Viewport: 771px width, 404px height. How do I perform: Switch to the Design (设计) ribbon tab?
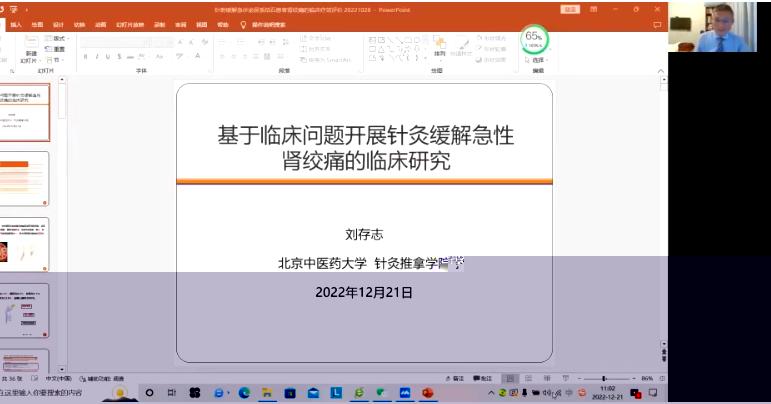(x=58, y=24)
